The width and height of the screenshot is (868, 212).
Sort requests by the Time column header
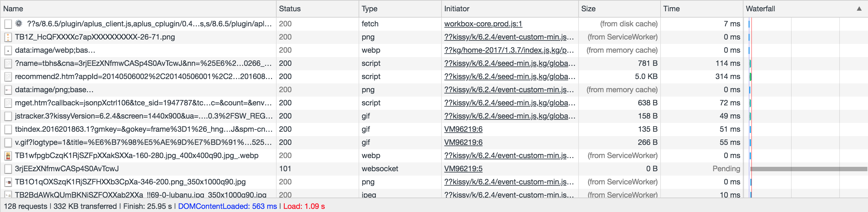(x=671, y=9)
